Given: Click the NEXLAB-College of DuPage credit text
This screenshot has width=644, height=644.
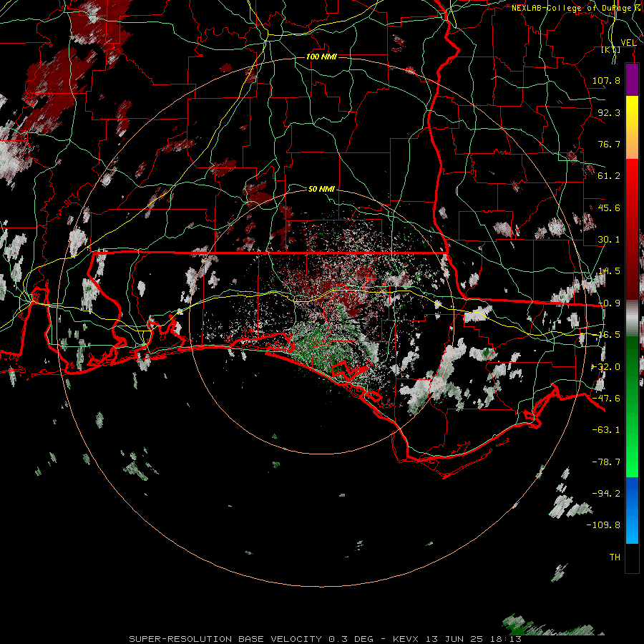Looking at the screenshot, I should click(574, 8).
